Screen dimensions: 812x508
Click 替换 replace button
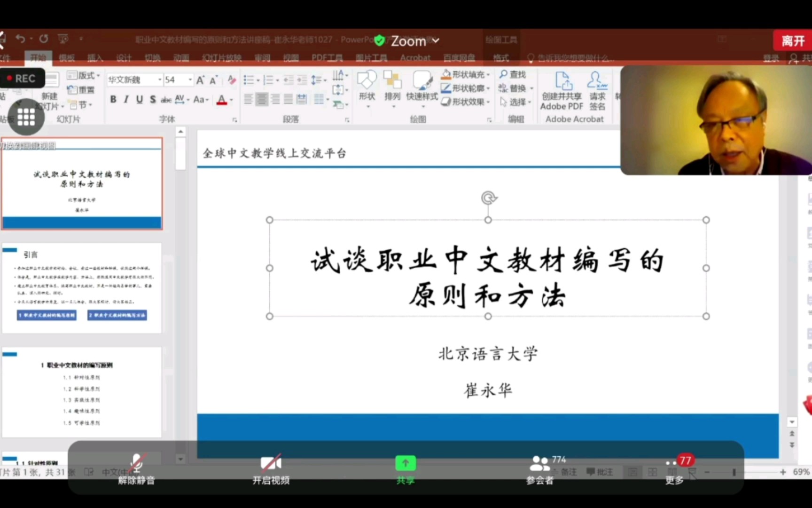pyautogui.click(x=513, y=88)
